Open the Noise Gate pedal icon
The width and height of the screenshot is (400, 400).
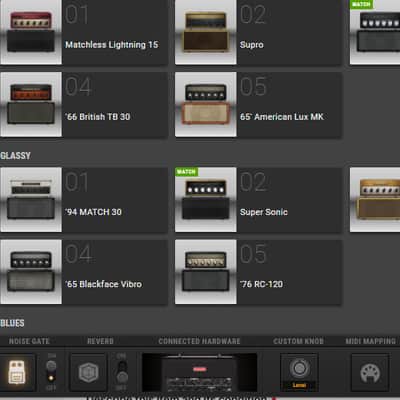click(x=17, y=372)
